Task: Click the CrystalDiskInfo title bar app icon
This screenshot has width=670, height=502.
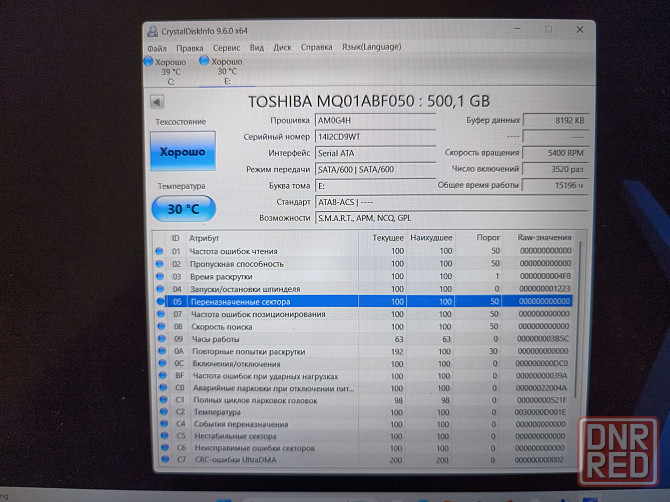Action: 152,31
